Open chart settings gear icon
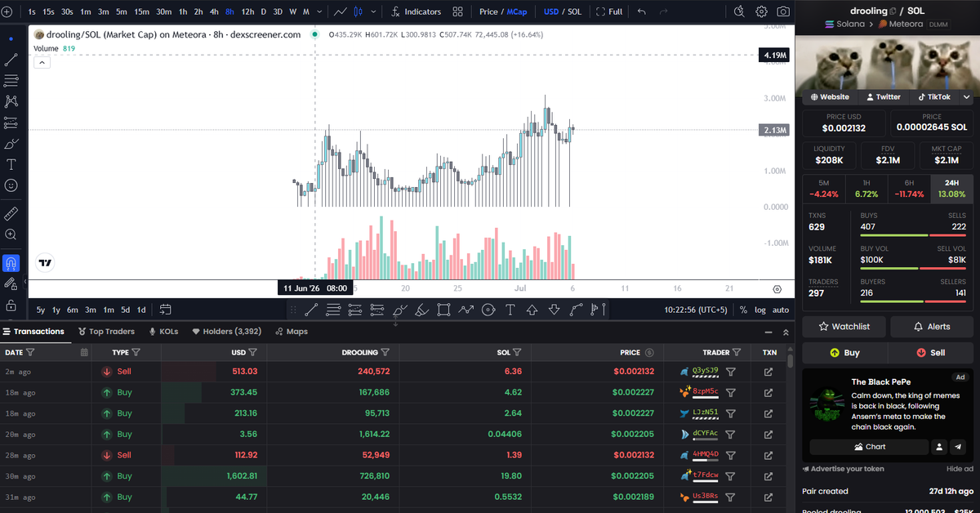The width and height of the screenshot is (980, 513). [761, 11]
